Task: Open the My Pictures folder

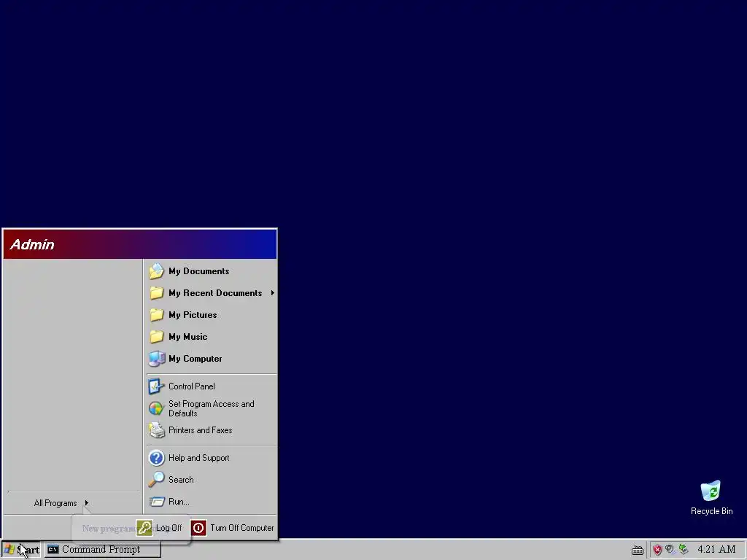Action: click(x=212, y=315)
